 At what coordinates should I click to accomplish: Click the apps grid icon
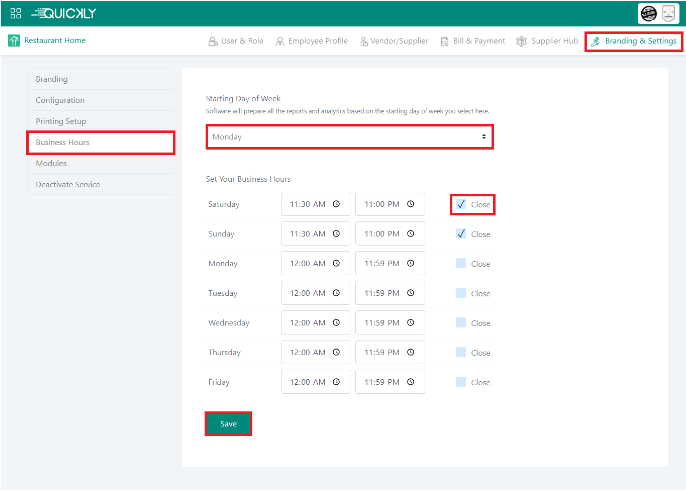point(15,13)
